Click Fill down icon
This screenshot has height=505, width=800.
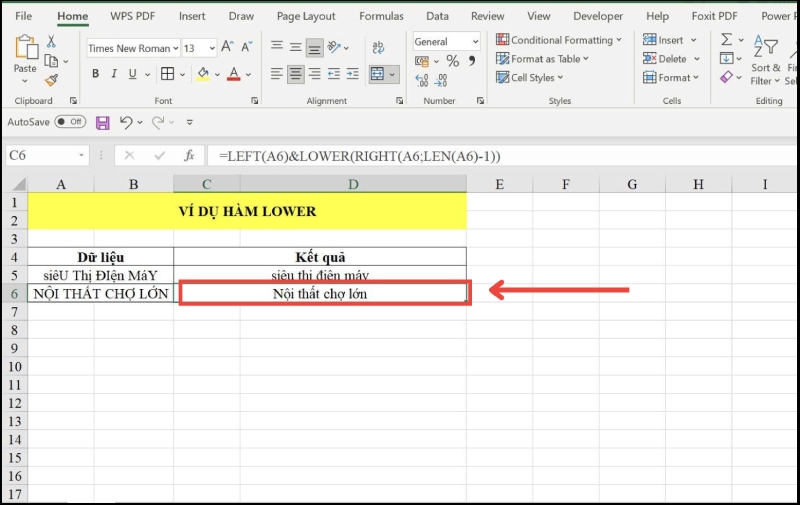point(726,58)
